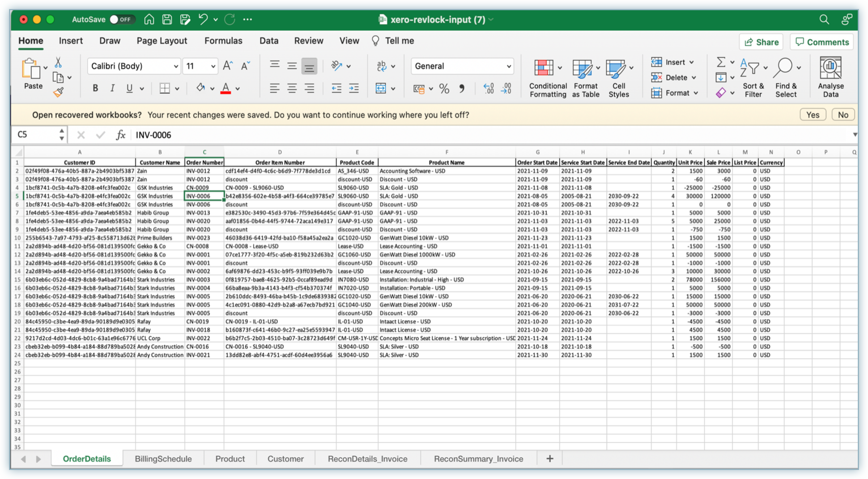
Task: Apply the red font color swatch
Action: pyautogui.click(x=225, y=89)
